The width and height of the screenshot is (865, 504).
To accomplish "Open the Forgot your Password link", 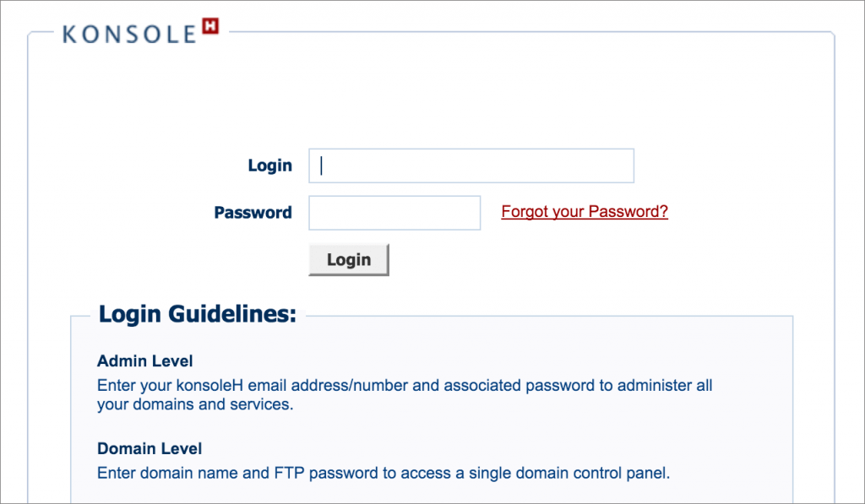I will tap(585, 212).
